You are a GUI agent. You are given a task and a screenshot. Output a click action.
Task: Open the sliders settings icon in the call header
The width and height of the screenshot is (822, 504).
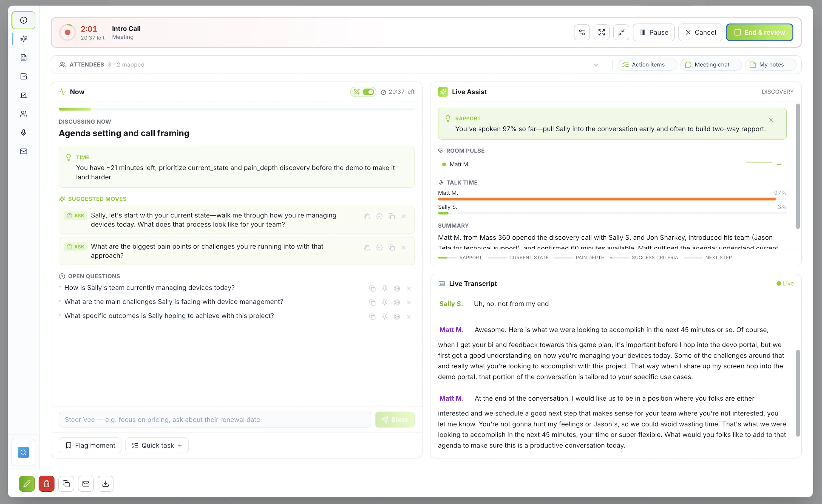pyautogui.click(x=582, y=32)
